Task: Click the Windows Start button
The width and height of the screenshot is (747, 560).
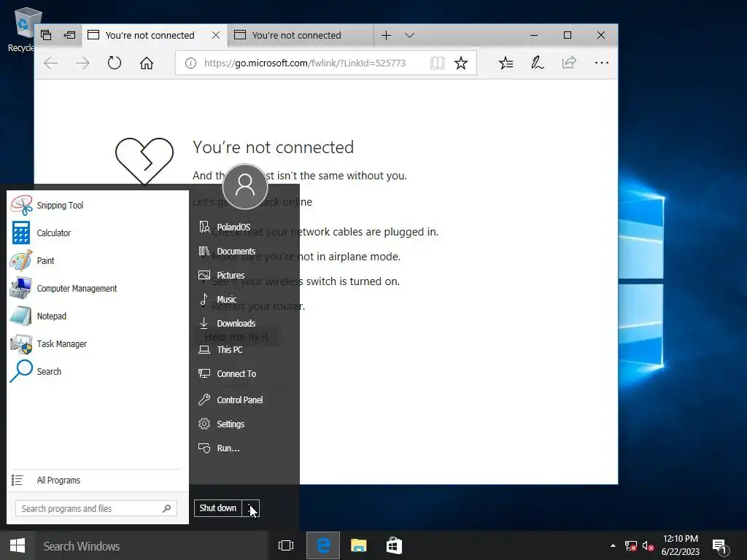Action: click(x=18, y=545)
